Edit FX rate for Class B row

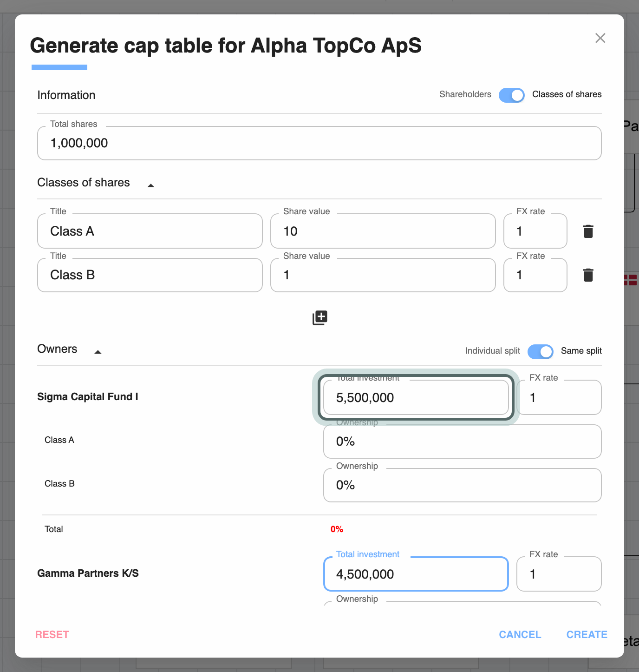[535, 275]
